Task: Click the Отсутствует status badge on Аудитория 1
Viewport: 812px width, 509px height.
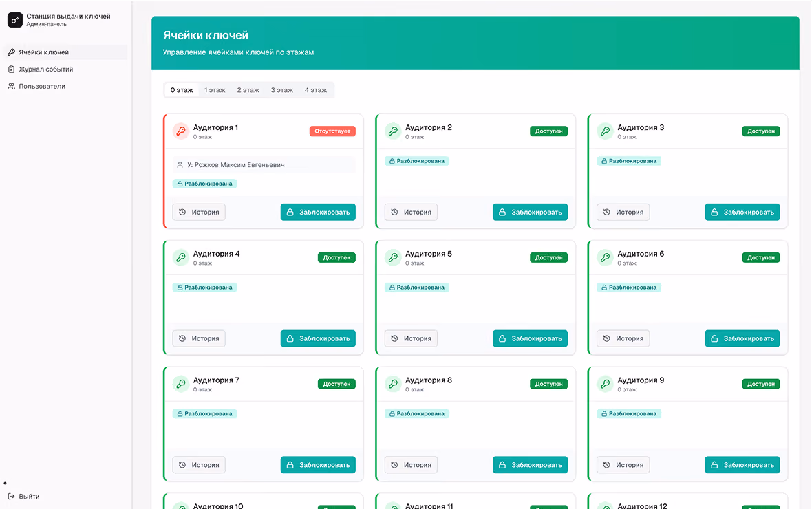Action: pyautogui.click(x=332, y=131)
